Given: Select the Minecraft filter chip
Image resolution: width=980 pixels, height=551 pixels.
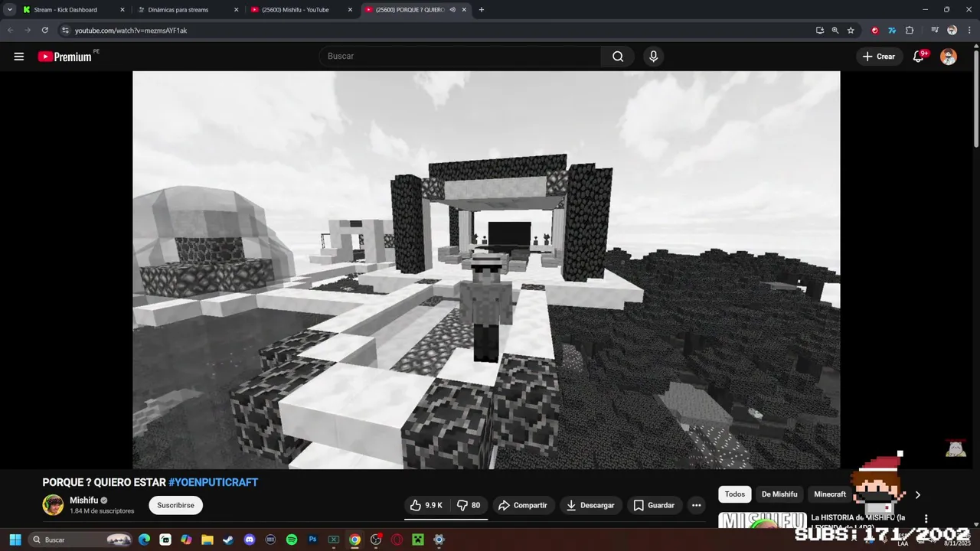Looking at the screenshot, I should pyautogui.click(x=830, y=494).
